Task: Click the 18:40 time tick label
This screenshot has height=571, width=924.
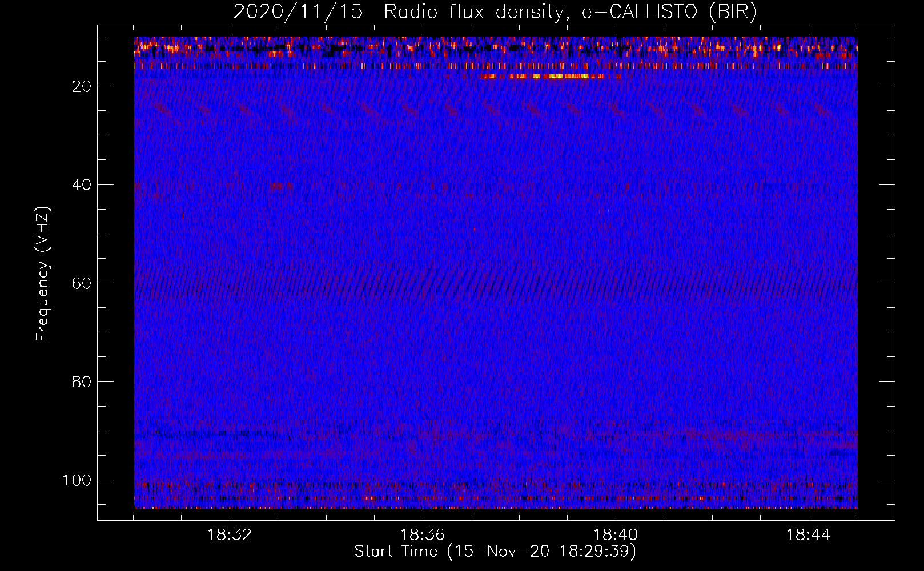Action: [x=616, y=535]
